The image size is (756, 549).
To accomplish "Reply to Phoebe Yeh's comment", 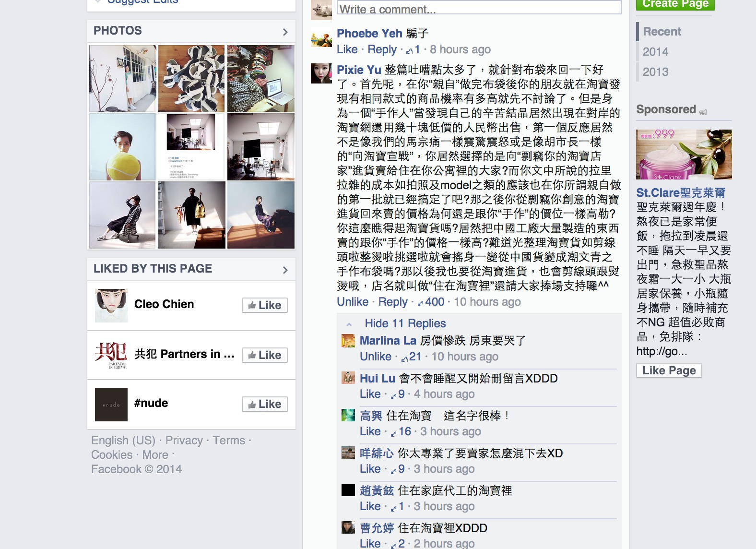I will tap(382, 49).
